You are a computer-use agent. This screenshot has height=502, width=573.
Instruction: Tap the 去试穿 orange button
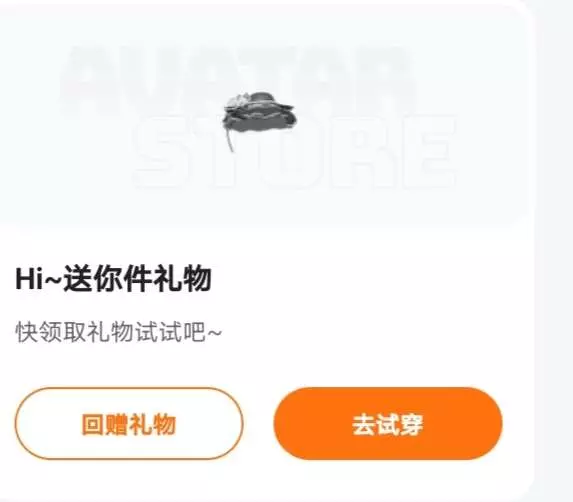coord(388,423)
